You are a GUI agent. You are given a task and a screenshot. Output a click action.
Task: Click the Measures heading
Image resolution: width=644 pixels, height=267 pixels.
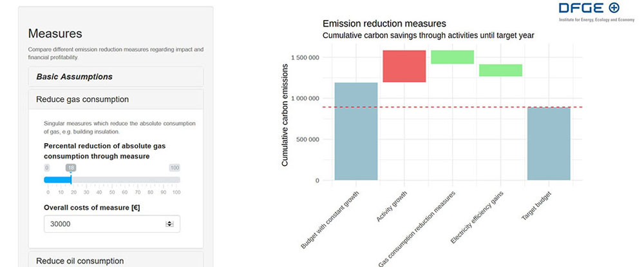(55, 34)
